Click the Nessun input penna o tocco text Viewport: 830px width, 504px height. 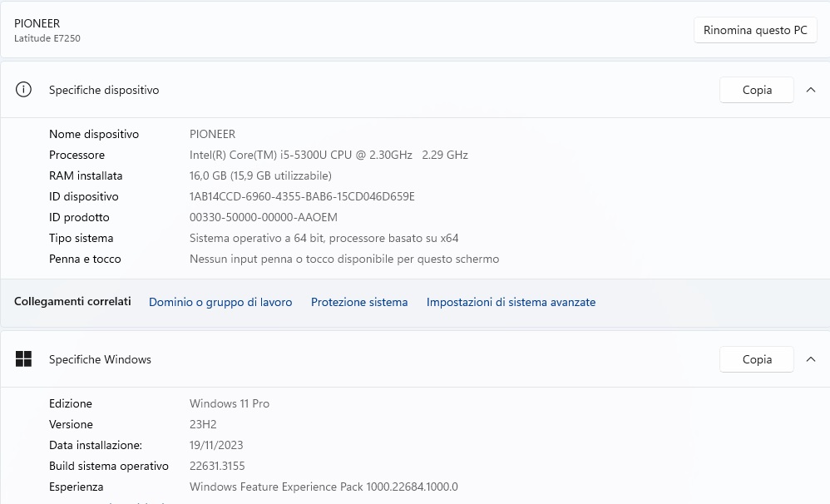click(x=344, y=259)
